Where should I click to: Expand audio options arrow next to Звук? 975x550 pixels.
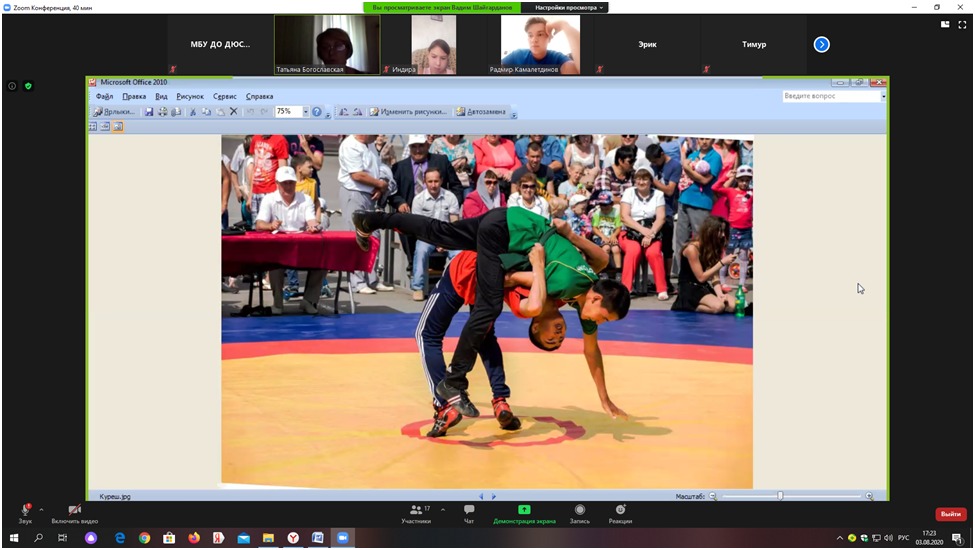41,509
